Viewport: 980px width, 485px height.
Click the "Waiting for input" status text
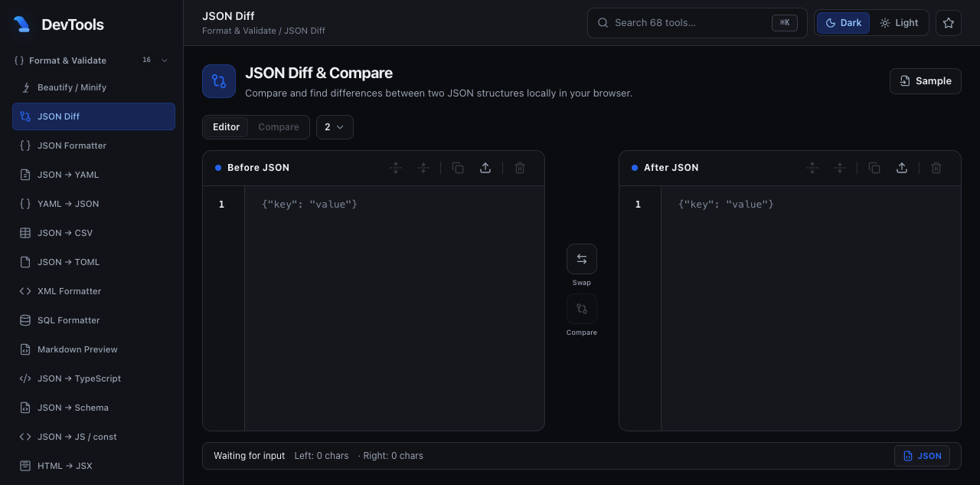coord(250,456)
